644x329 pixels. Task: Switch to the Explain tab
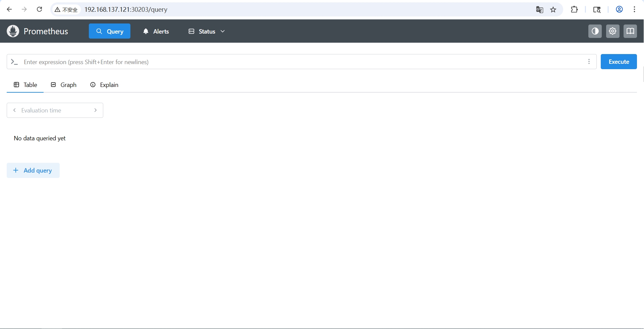[104, 85]
